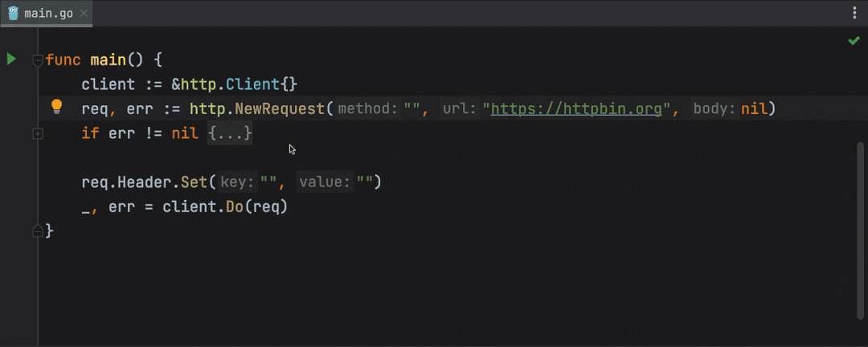
Task: Place the cursor on the func keyword
Action: [x=63, y=60]
